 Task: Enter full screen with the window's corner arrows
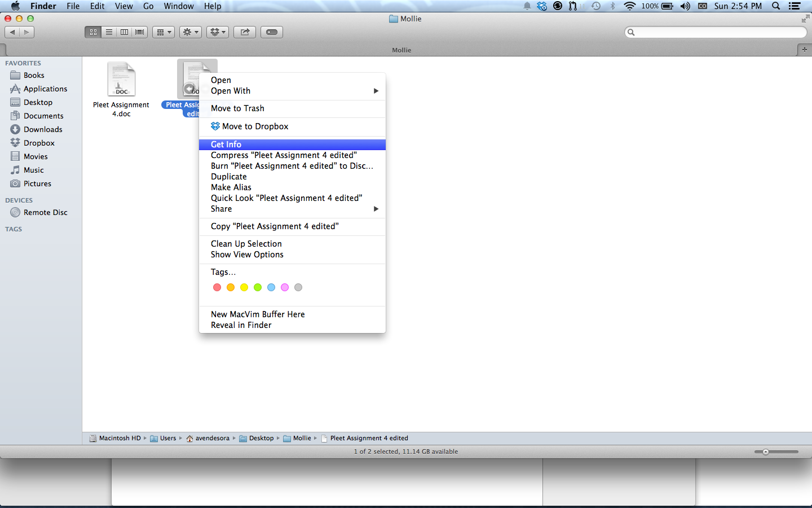point(805,19)
